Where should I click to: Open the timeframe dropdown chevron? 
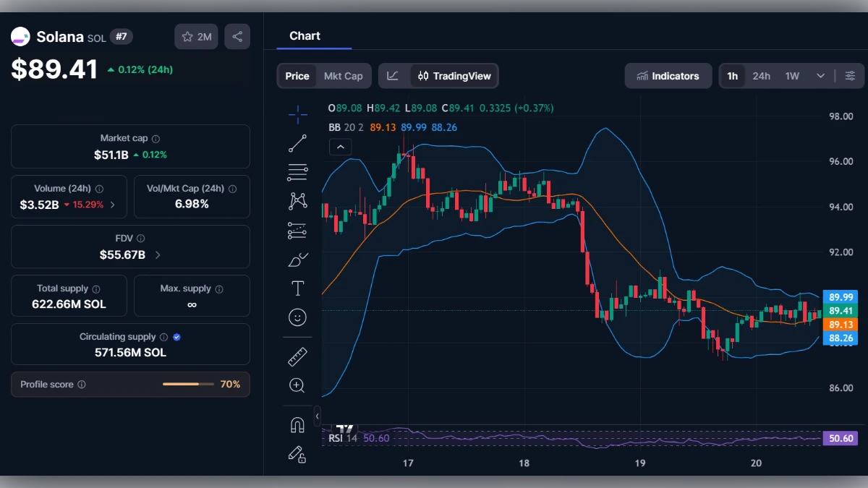(x=820, y=75)
